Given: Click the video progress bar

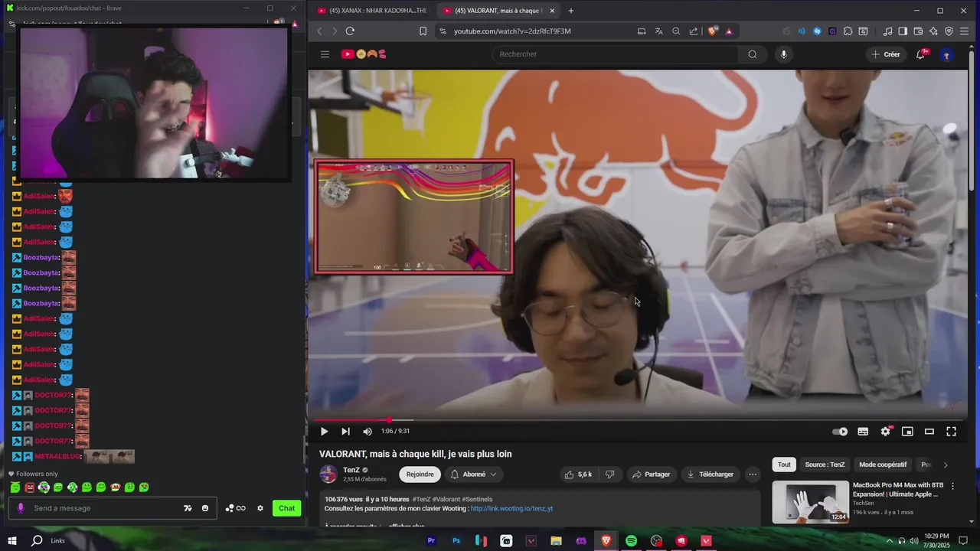Looking at the screenshot, I should pyautogui.click(x=637, y=420).
